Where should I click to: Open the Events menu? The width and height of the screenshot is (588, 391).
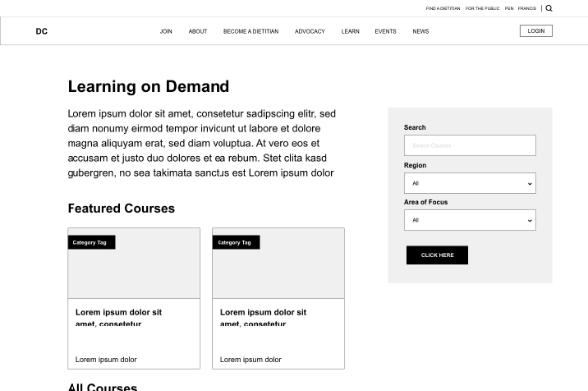point(385,31)
